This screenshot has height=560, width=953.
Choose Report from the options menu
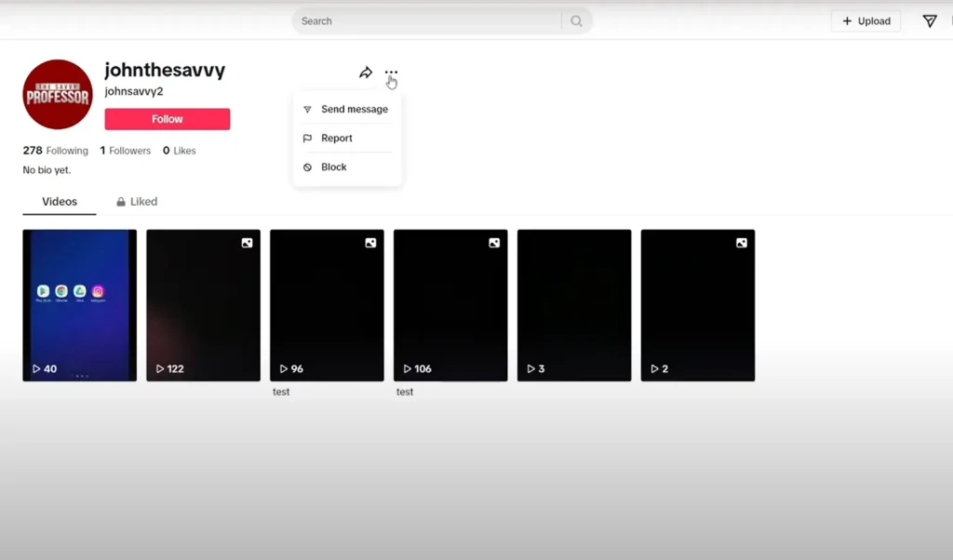coord(335,138)
